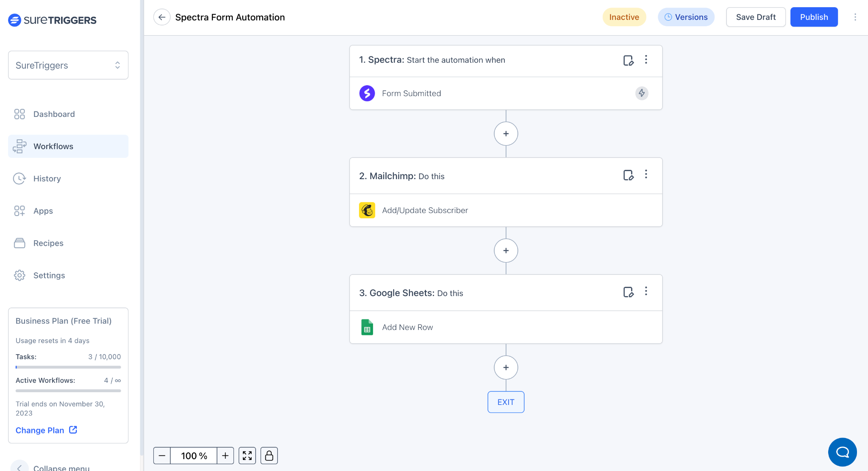Open the three-dot menu on Mailchimp step

(646, 174)
